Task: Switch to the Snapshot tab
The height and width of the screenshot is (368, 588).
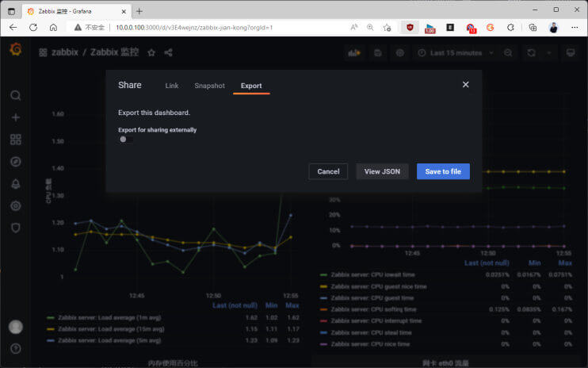Action: (210, 86)
